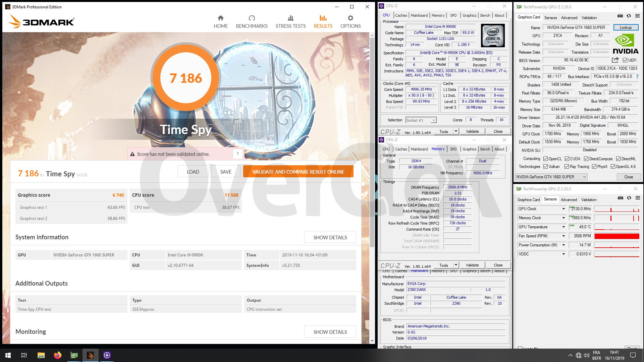Click the 3DMark vertical scrollbar thumb

tap(372, 142)
